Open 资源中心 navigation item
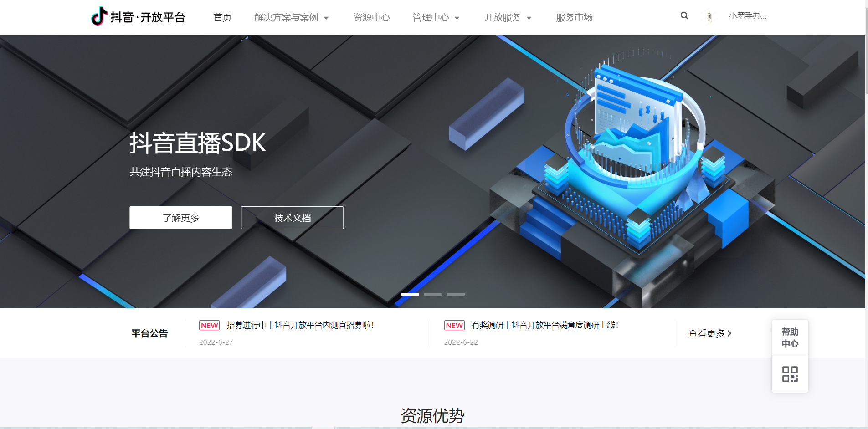The image size is (868, 429). tap(371, 17)
